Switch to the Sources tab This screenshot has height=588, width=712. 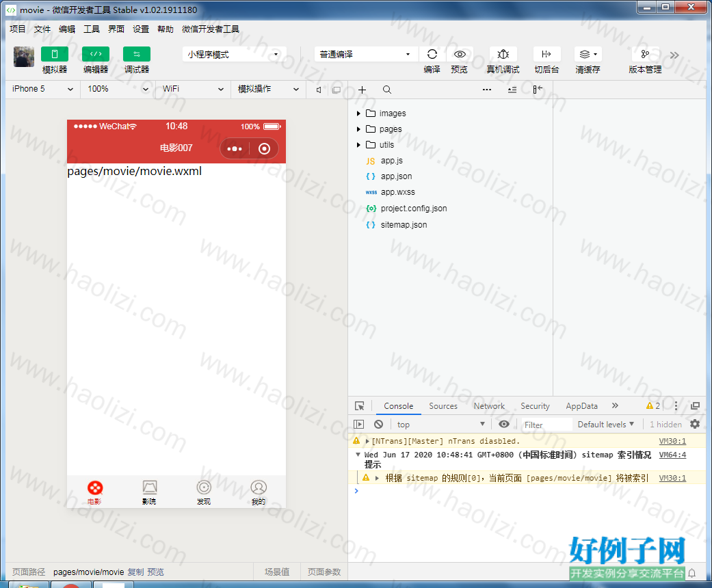(443, 406)
